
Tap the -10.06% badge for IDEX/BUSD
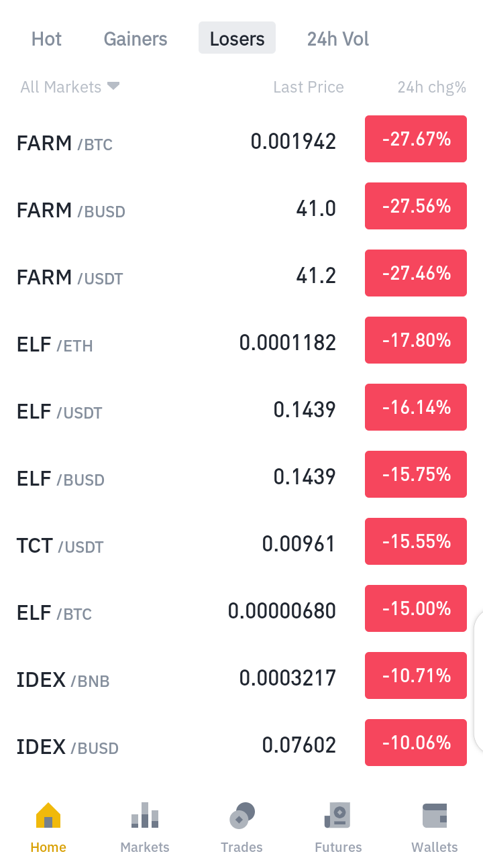click(x=416, y=743)
